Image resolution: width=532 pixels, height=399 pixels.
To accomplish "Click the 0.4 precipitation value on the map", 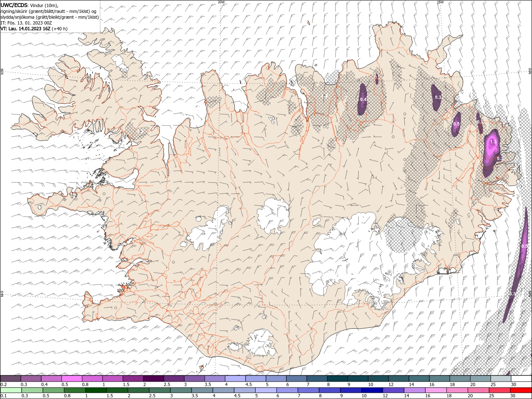I will 363,99.
